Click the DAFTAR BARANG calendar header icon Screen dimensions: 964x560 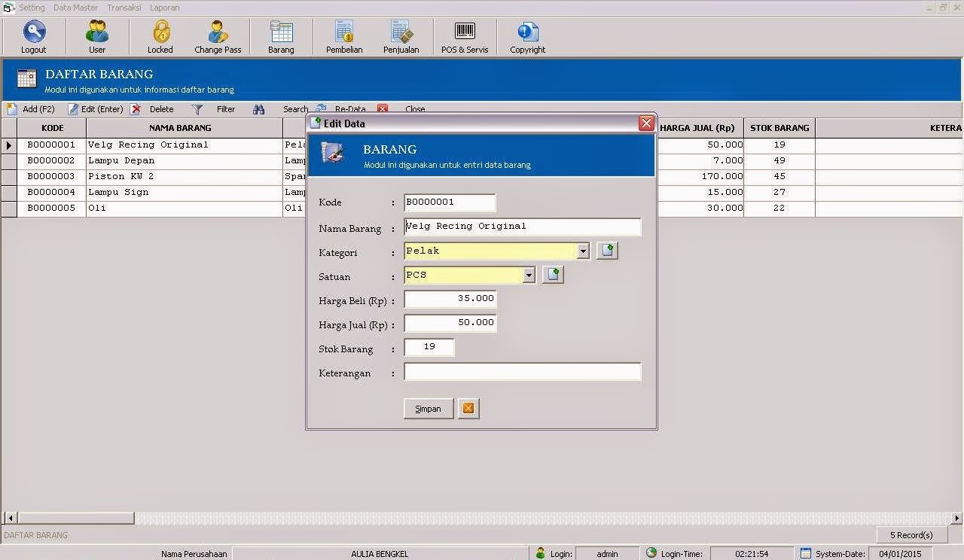pyautogui.click(x=26, y=78)
